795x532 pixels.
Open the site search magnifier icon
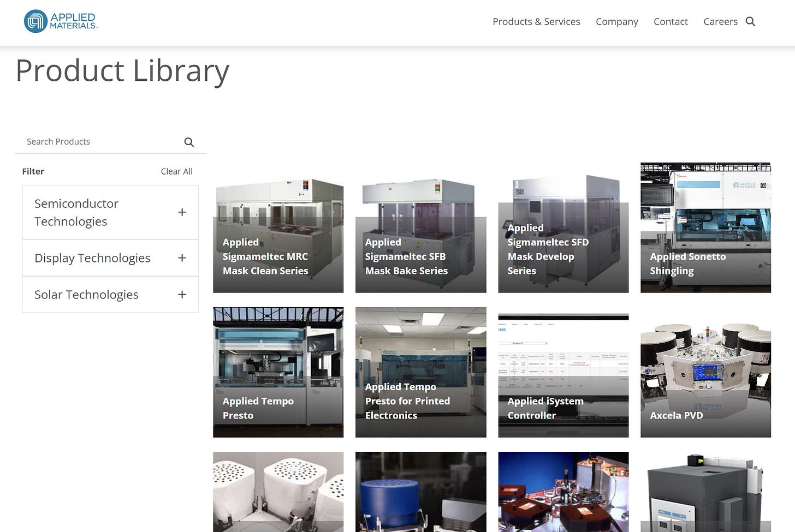coord(750,21)
